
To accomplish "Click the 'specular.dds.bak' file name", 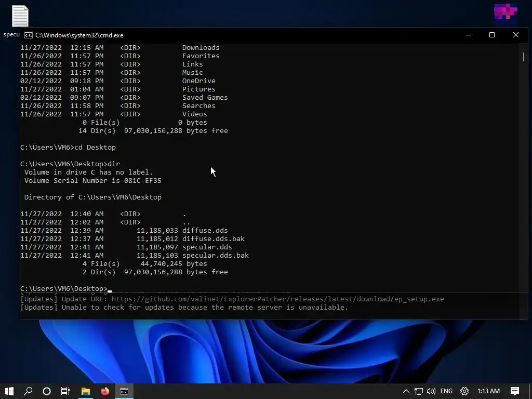I will click(x=216, y=256).
